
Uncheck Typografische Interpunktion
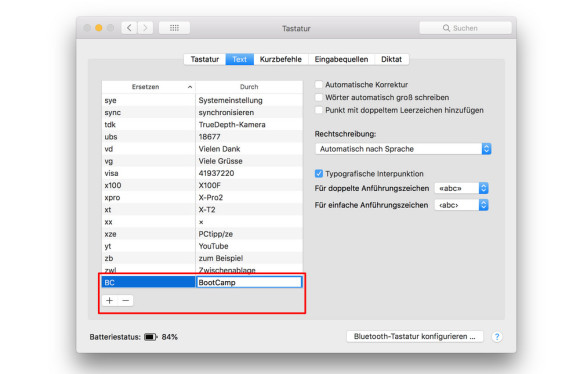tap(318, 173)
